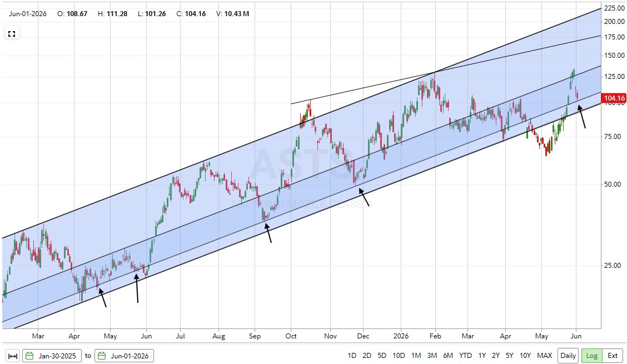The image size is (627, 364).
Task: Select the 1D time range
Action: (x=352, y=356)
